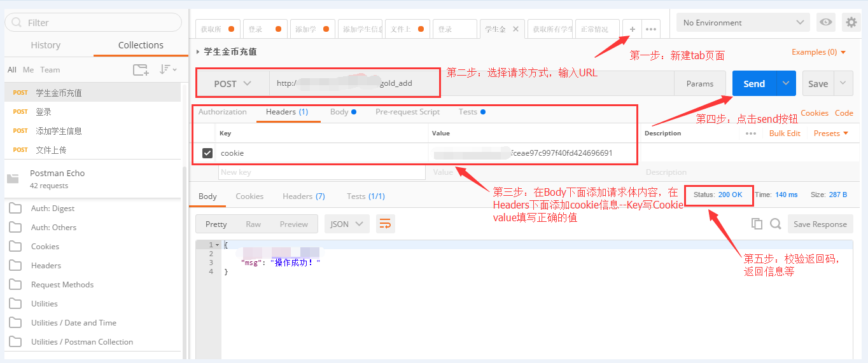Open the JSON format dropdown
868x363 pixels.
[347, 224]
